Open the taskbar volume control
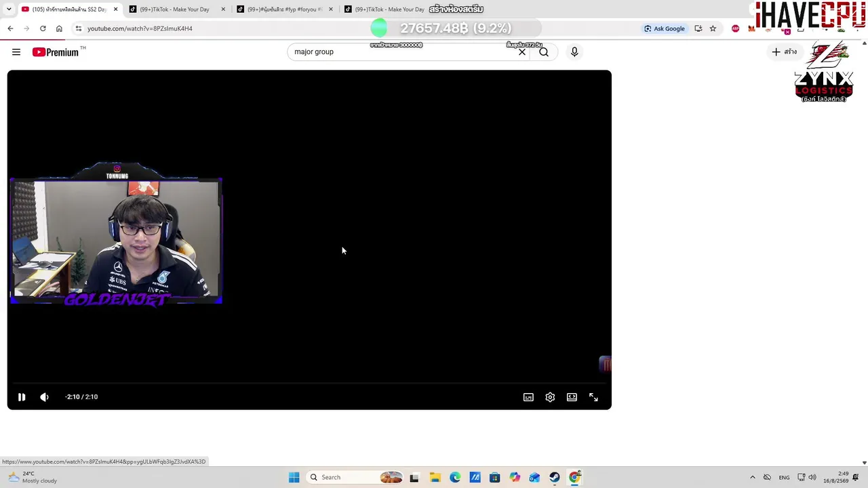Image resolution: width=868 pixels, height=488 pixels. [x=812, y=477]
